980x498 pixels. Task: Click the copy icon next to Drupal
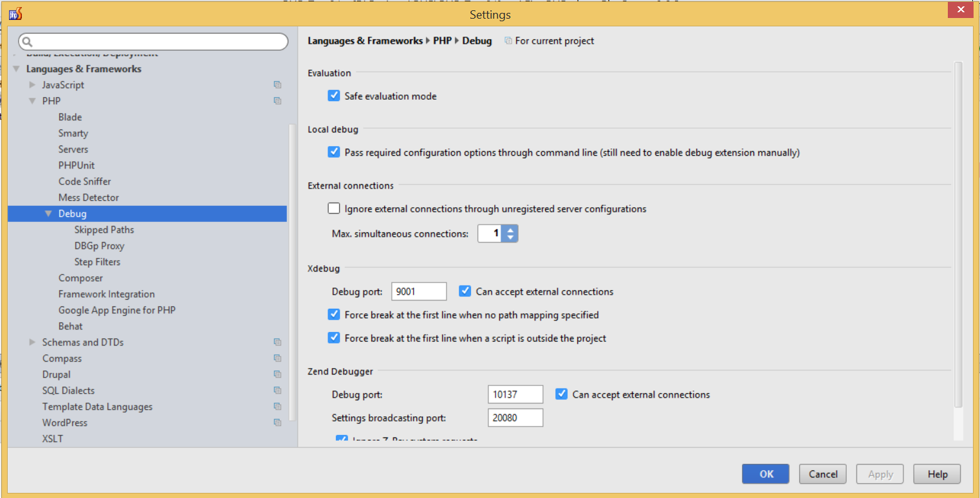[277, 374]
